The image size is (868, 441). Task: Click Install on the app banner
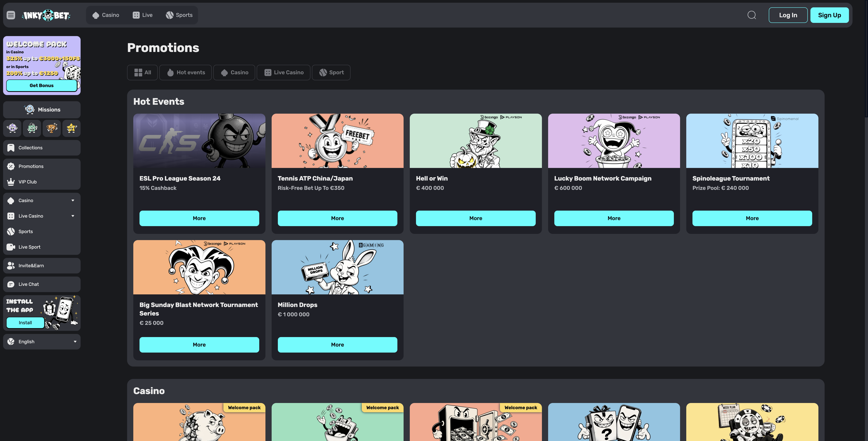25,323
